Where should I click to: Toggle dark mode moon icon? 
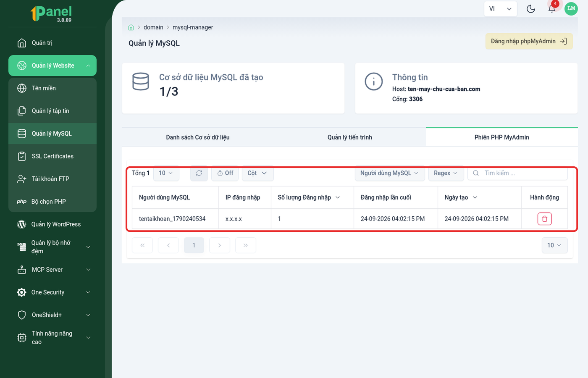[x=531, y=9]
